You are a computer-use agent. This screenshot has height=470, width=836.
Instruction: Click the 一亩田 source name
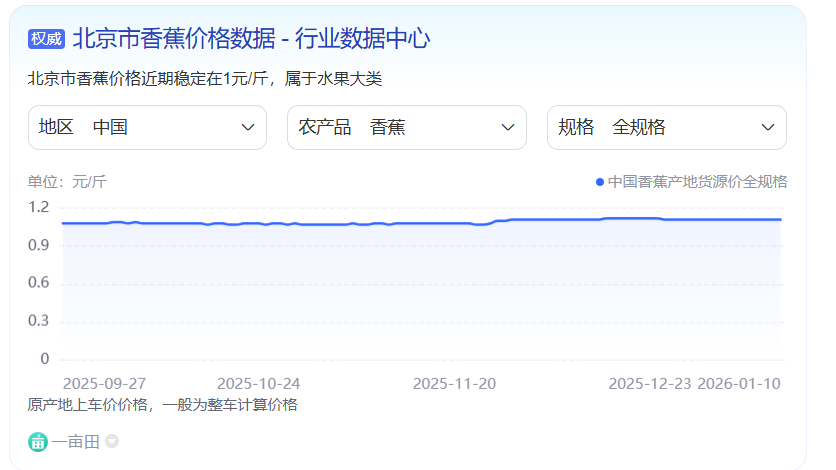point(75,442)
